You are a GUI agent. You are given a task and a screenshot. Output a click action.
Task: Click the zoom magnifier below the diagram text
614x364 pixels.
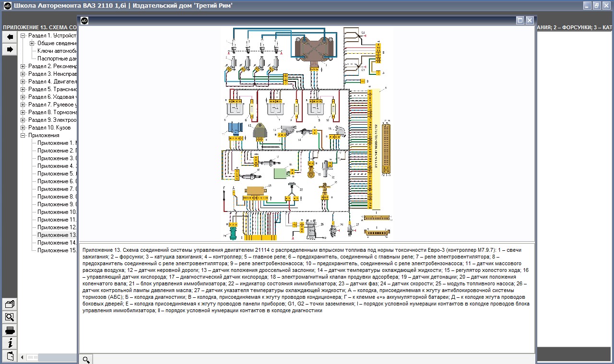(x=86, y=359)
